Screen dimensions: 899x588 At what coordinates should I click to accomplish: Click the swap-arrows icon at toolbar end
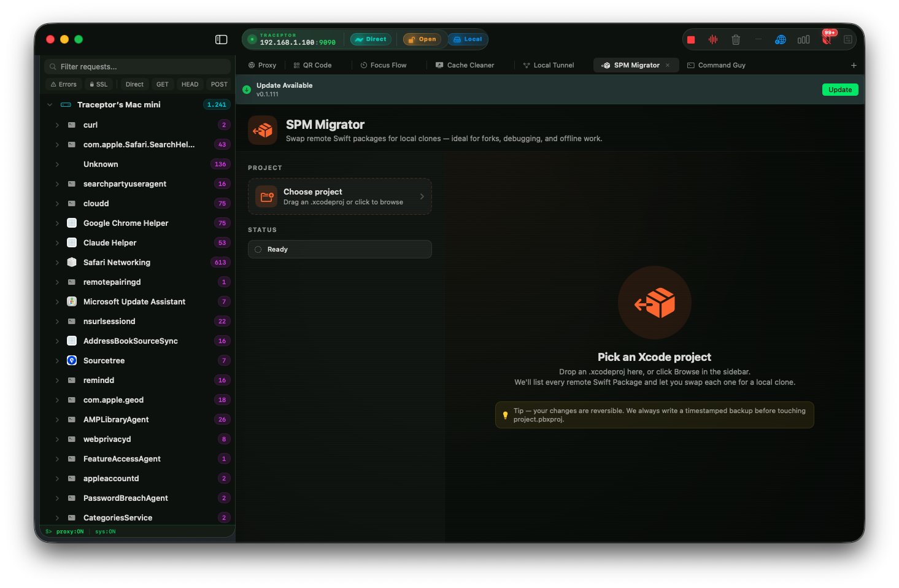[848, 40]
